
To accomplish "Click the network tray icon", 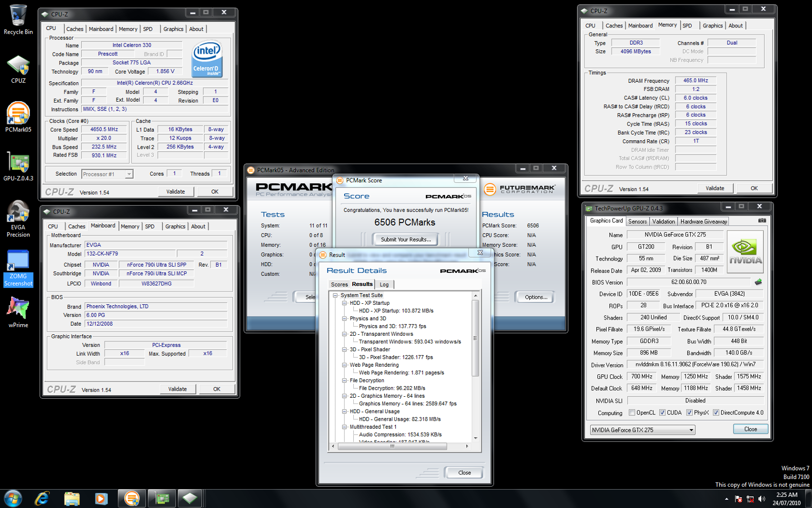I will 750,499.
